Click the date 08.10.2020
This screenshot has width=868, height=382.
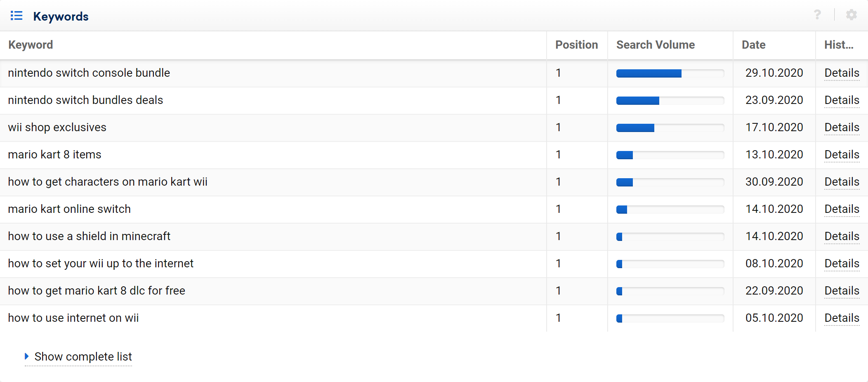point(774,264)
